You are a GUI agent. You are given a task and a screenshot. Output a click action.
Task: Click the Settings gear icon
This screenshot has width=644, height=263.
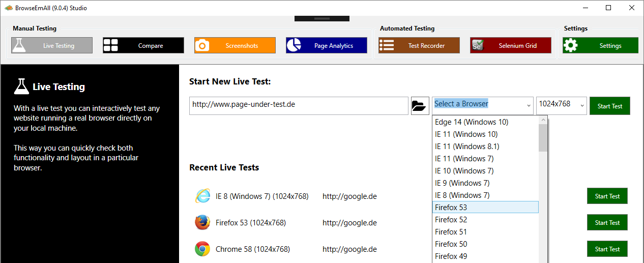coord(570,45)
